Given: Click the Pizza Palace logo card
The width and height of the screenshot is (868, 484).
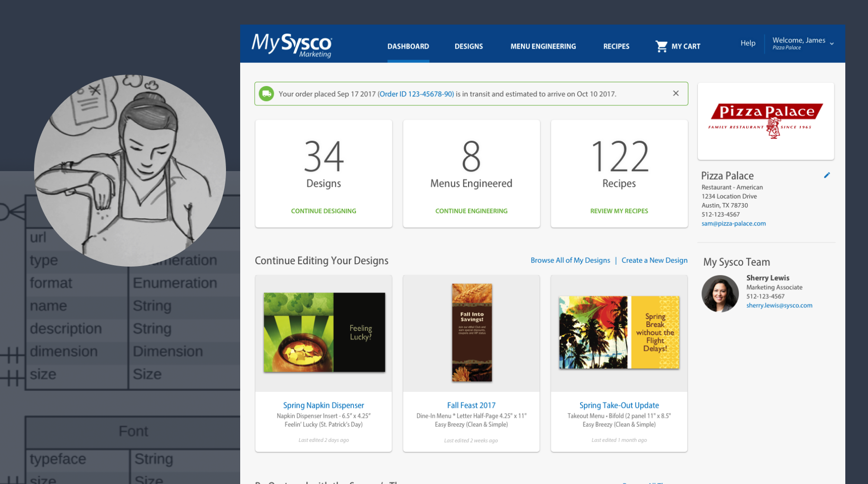Looking at the screenshot, I should [x=766, y=121].
